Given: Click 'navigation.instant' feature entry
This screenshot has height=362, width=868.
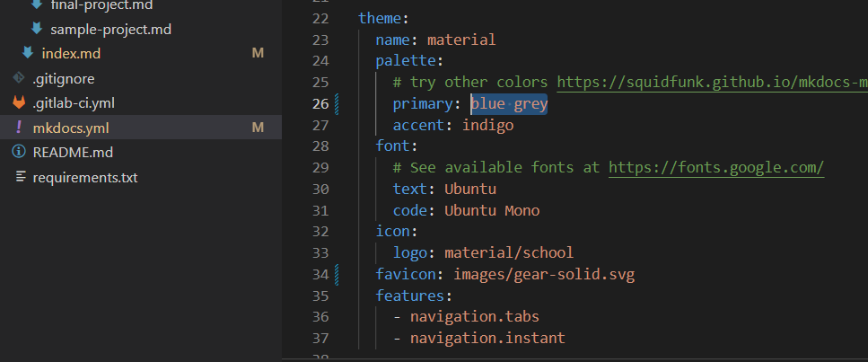Looking at the screenshot, I should click(487, 338).
